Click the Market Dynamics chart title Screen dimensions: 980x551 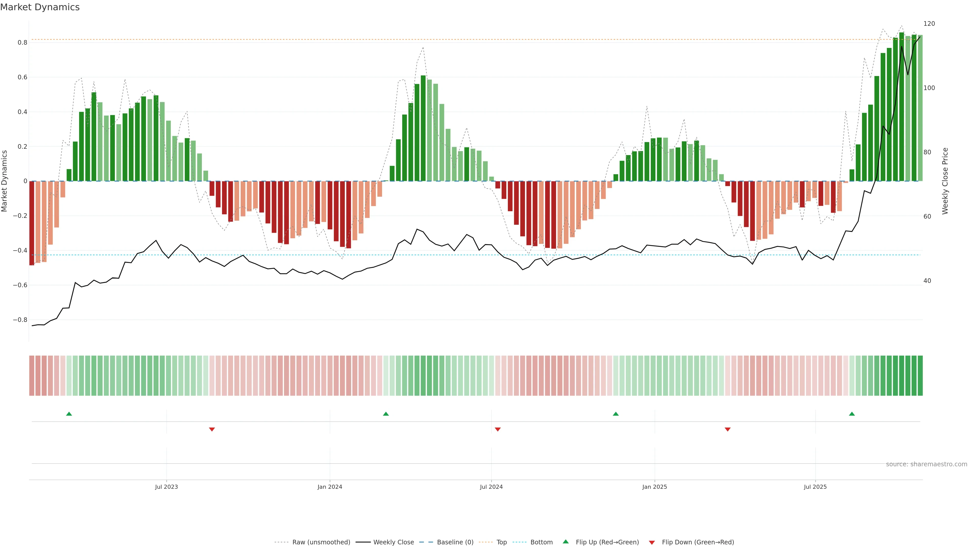[40, 7]
